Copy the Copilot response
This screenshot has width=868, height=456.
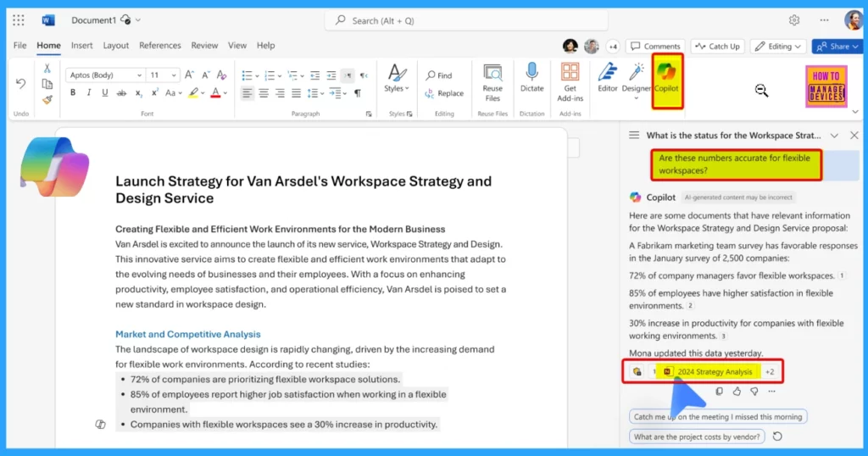(x=719, y=392)
